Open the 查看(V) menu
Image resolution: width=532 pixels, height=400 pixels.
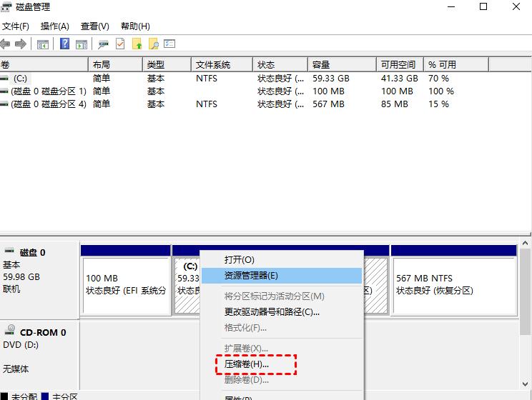point(94,26)
